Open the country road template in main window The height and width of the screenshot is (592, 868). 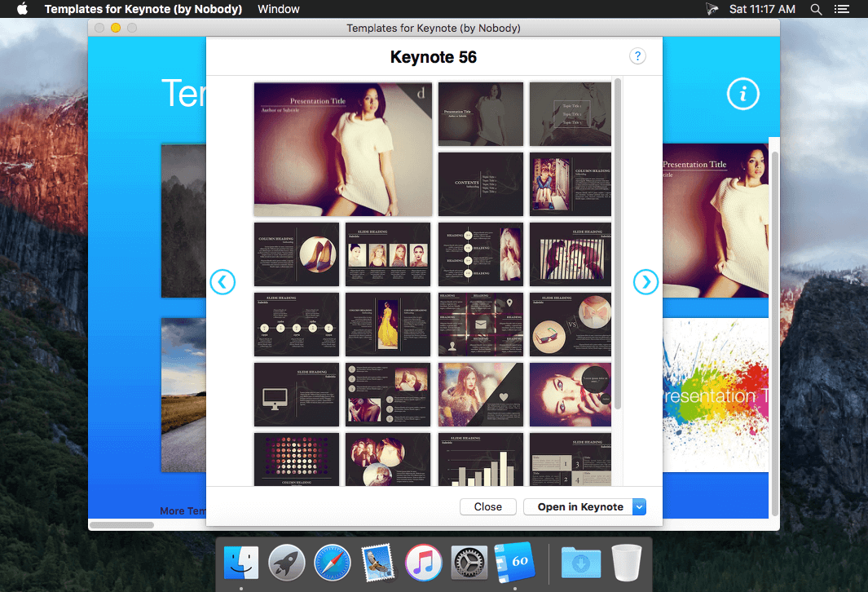point(183,395)
